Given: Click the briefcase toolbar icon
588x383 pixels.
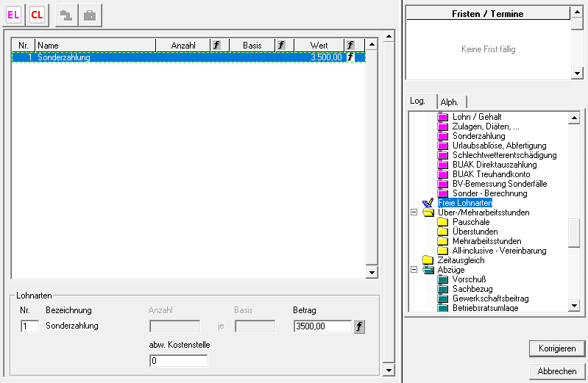Looking at the screenshot, I should click(x=89, y=15).
